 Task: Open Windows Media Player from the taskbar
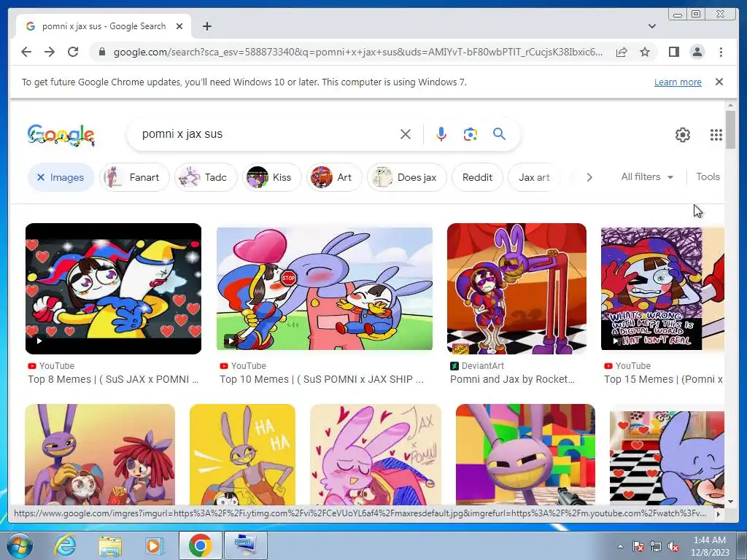154,545
